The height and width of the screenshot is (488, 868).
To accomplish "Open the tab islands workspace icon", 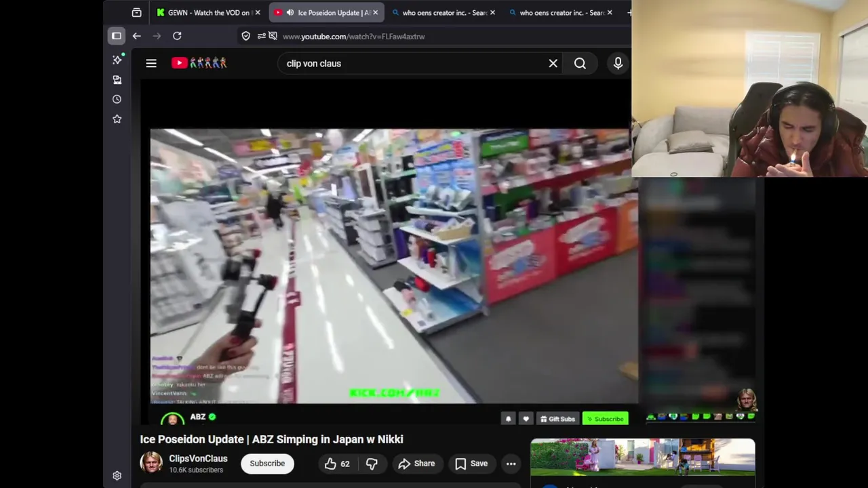I will click(136, 12).
